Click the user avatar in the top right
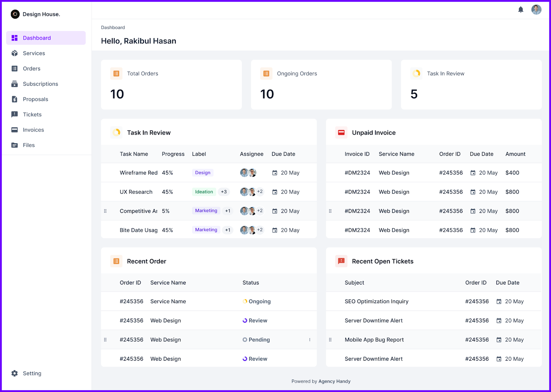The image size is (551, 392). [x=536, y=10]
